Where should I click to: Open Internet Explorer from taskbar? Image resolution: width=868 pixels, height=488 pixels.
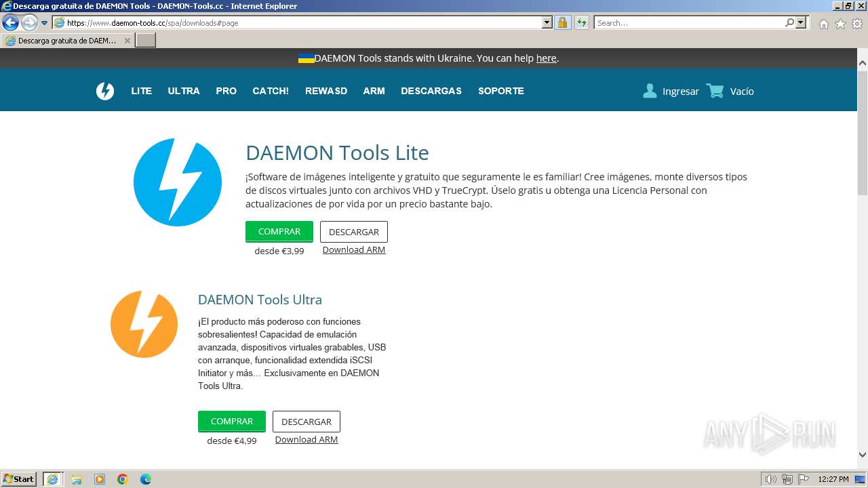(x=52, y=479)
